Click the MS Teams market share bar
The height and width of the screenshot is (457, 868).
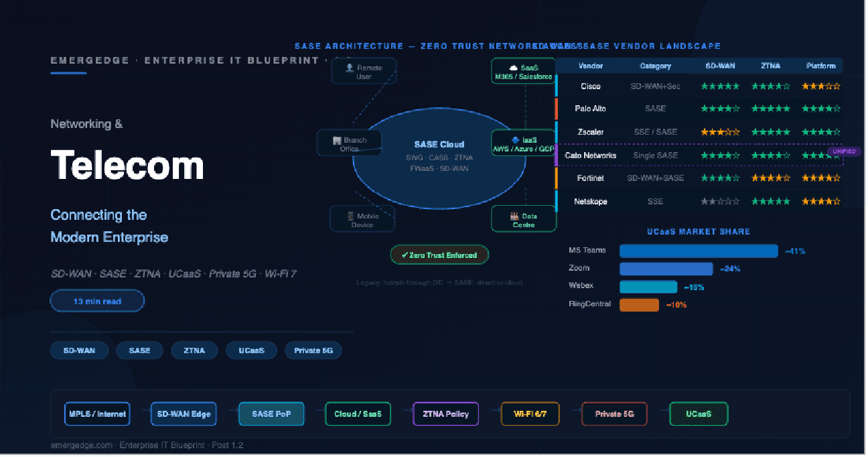[699, 251]
